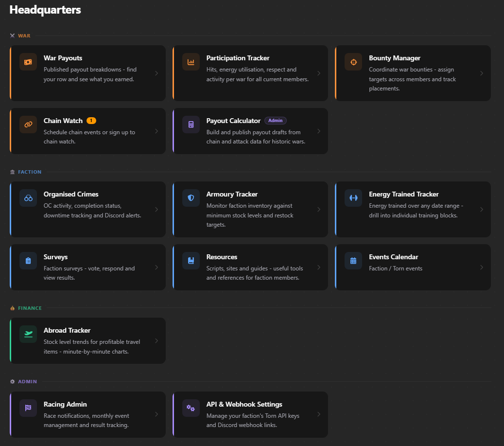The image size is (504, 446).
Task: Click the Chain Watch link icon
Action: pos(28,125)
